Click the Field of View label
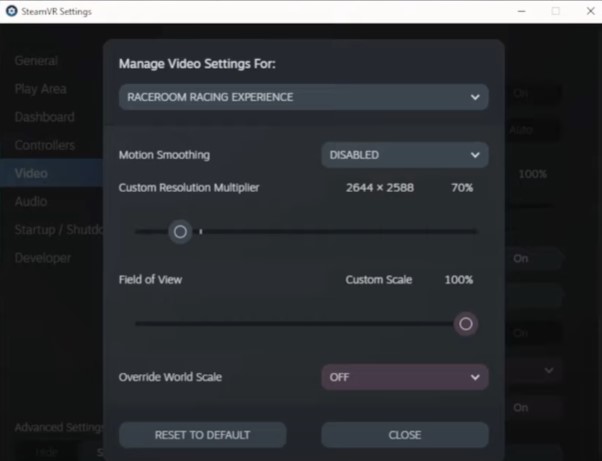Image resolution: width=602 pixels, height=461 pixels. pyautogui.click(x=150, y=280)
